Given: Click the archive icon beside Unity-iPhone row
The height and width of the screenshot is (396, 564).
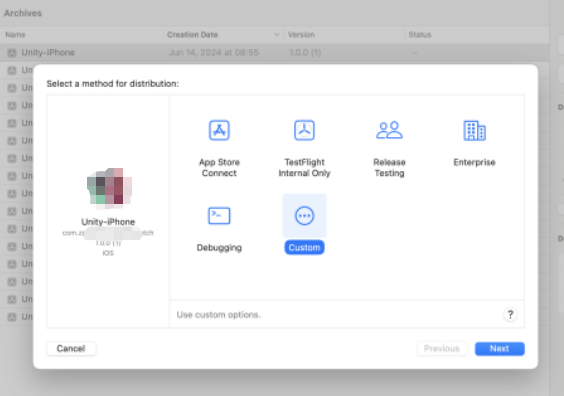Looking at the screenshot, I should coord(12,53).
